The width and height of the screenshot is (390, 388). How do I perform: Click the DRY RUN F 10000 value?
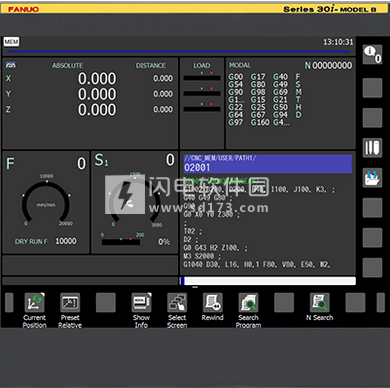pos(66,241)
